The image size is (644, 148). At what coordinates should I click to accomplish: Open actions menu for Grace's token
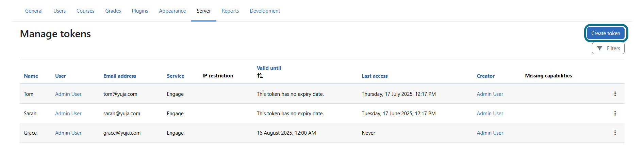615,133
